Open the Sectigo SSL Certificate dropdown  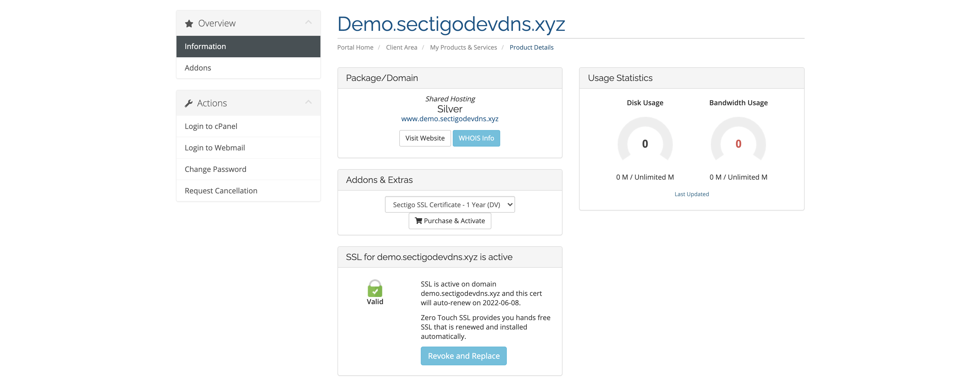(x=450, y=205)
